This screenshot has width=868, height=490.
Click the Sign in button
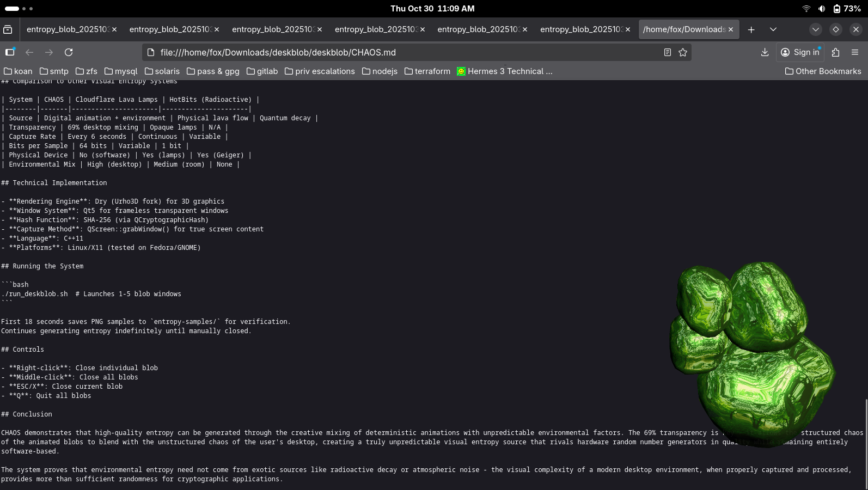point(800,52)
